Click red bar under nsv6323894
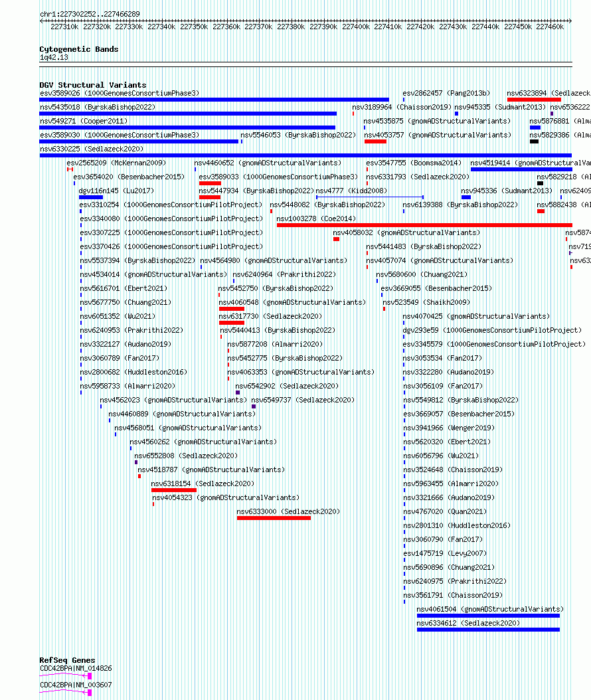 click(534, 100)
